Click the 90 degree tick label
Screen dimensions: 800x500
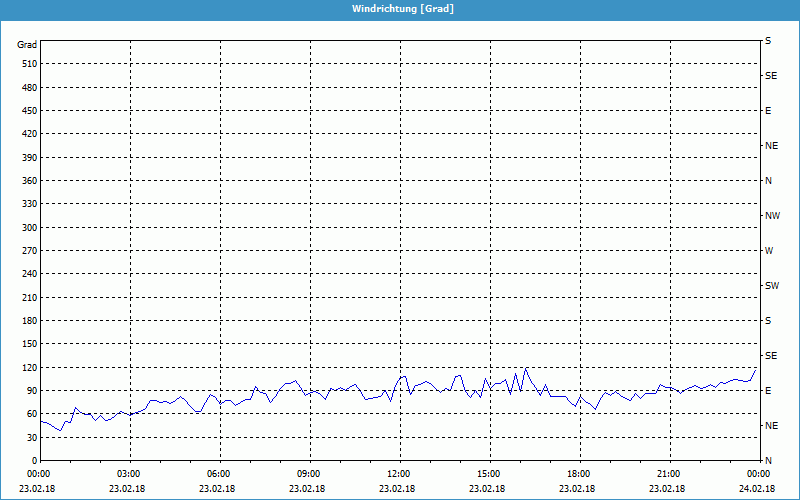pyautogui.click(x=30, y=391)
